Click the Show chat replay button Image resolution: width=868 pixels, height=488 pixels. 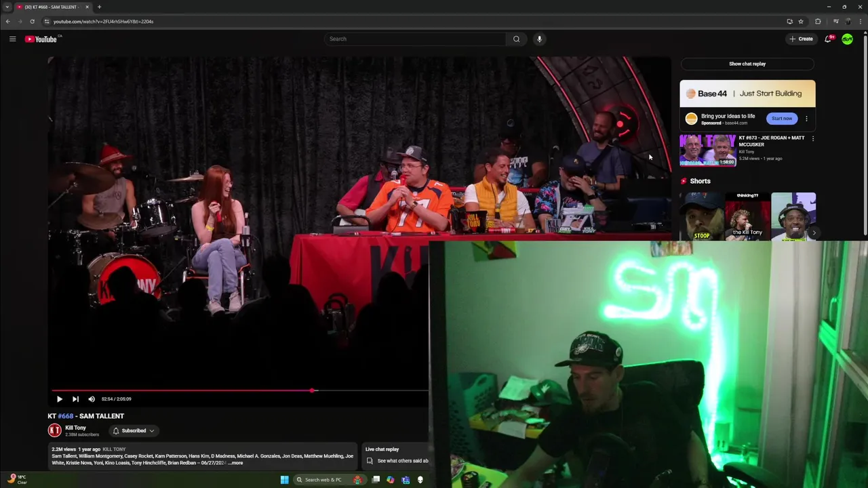click(747, 64)
